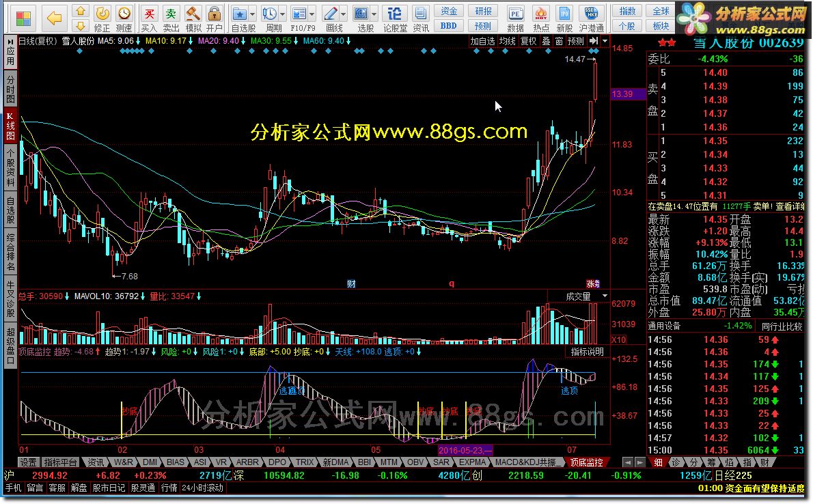The height and width of the screenshot is (504, 813).
Task: Click the four-color window logo icon
Action: pos(23,18)
